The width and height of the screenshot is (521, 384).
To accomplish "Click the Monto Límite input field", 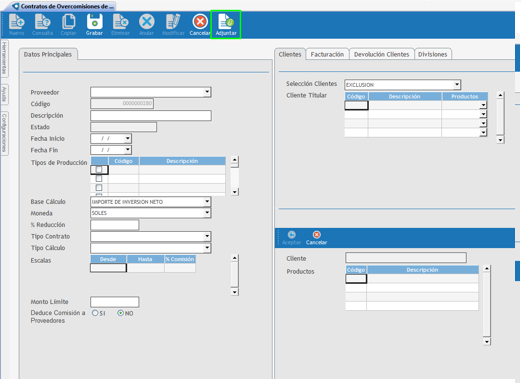I will tap(115, 302).
